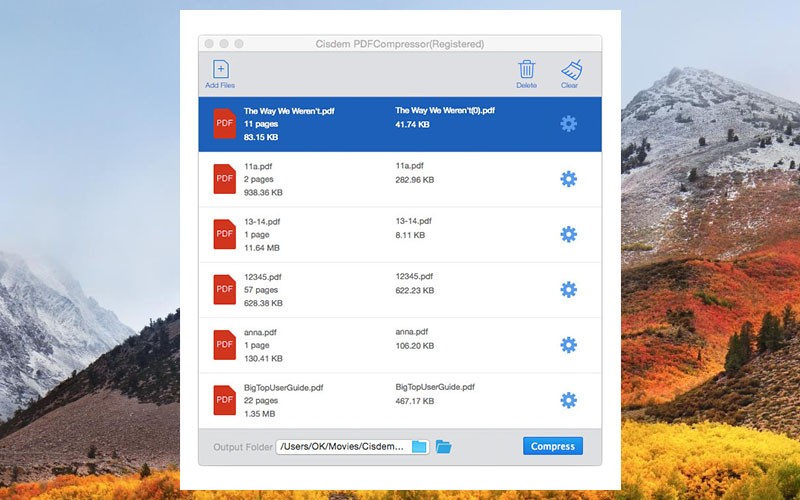Open output folder with dark folder icon
Image resolution: width=800 pixels, height=500 pixels.
click(443, 446)
